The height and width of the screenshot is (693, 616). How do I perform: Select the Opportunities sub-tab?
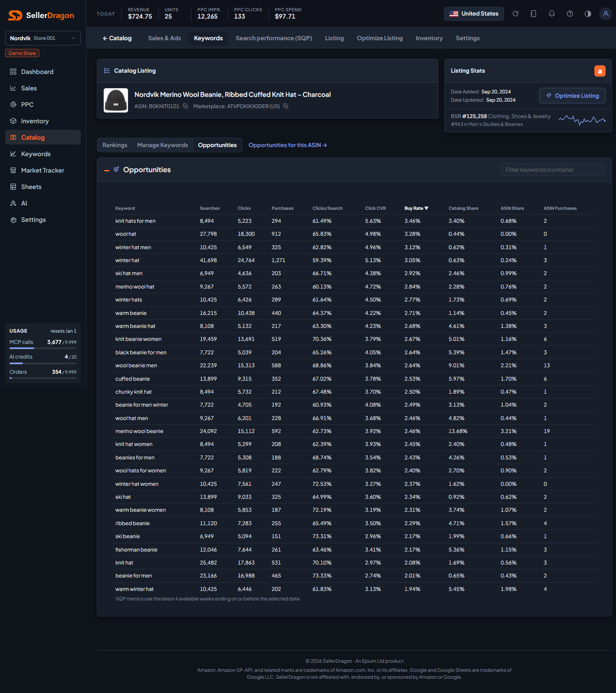pos(217,145)
